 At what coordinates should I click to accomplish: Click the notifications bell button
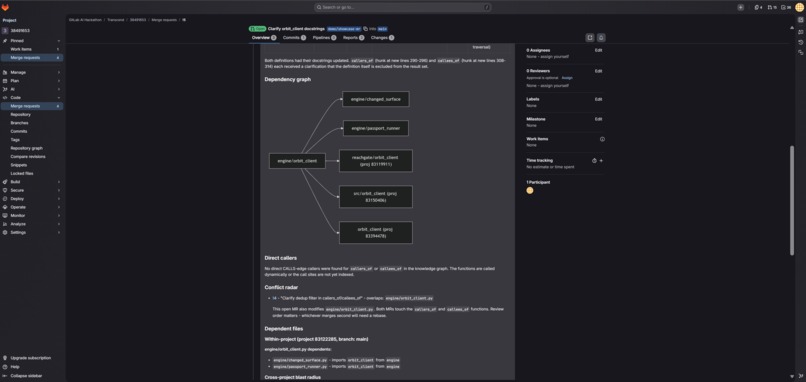pos(600,38)
